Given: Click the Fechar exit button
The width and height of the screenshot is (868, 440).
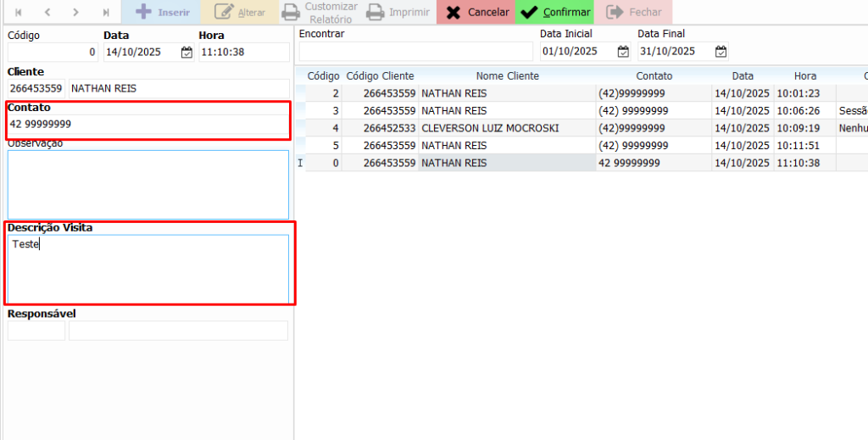Looking at the screenshot, I should (633, 13).
